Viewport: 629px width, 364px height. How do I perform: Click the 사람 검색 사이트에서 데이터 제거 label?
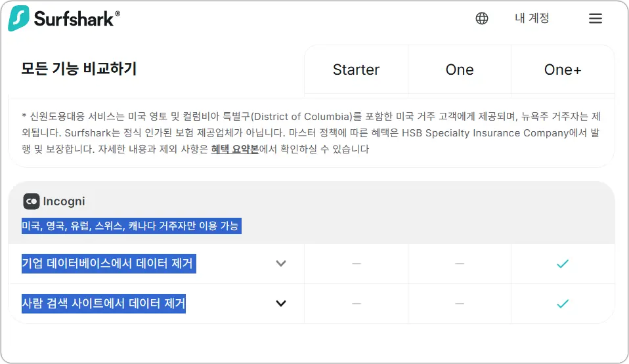click(104, 304)
